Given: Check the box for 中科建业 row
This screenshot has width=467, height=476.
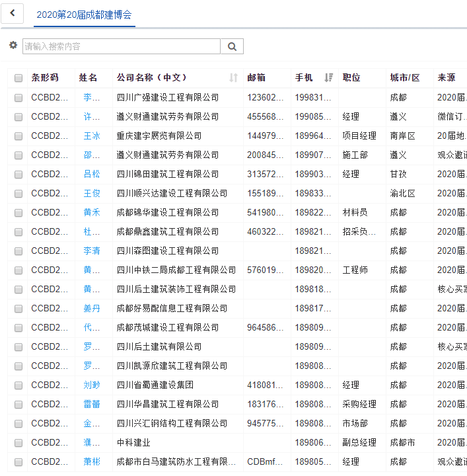Looking at the screenshot, I should coord(18,443).
